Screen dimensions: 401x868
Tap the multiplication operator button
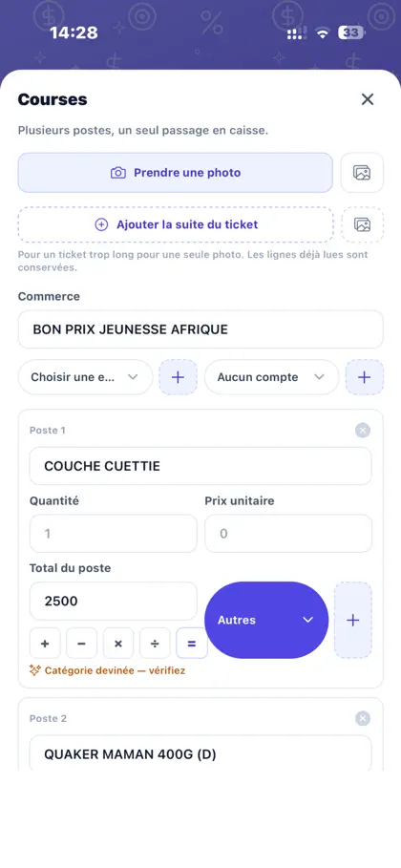(x=118, y=644)
